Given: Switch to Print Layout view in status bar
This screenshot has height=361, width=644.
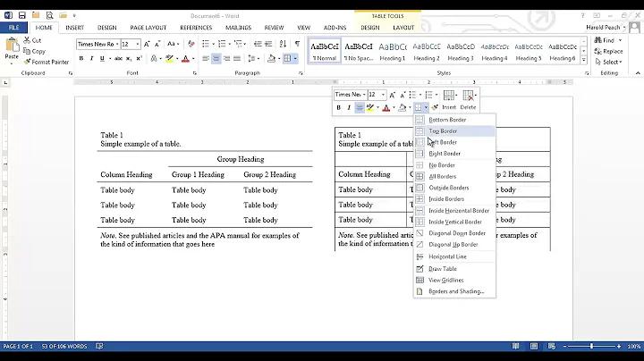Looking at the screenshot, I should tap(533, 347).
